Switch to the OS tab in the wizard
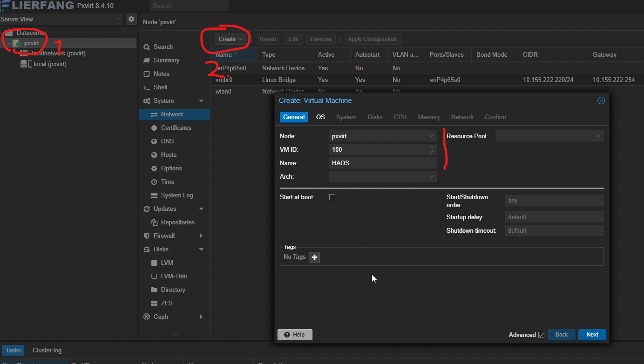Screen dimensions: 644x364 (320, 117)
